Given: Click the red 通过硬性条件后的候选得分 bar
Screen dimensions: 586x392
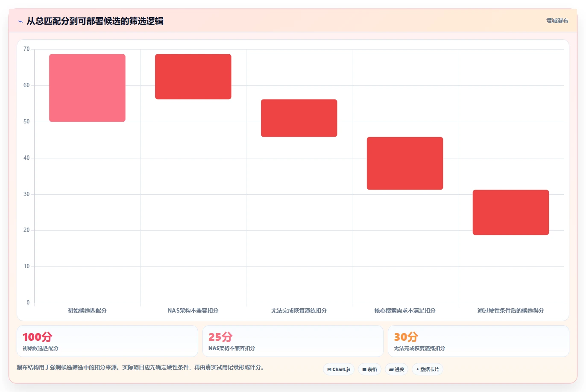Looking at the screenshot, I should 511,213.
